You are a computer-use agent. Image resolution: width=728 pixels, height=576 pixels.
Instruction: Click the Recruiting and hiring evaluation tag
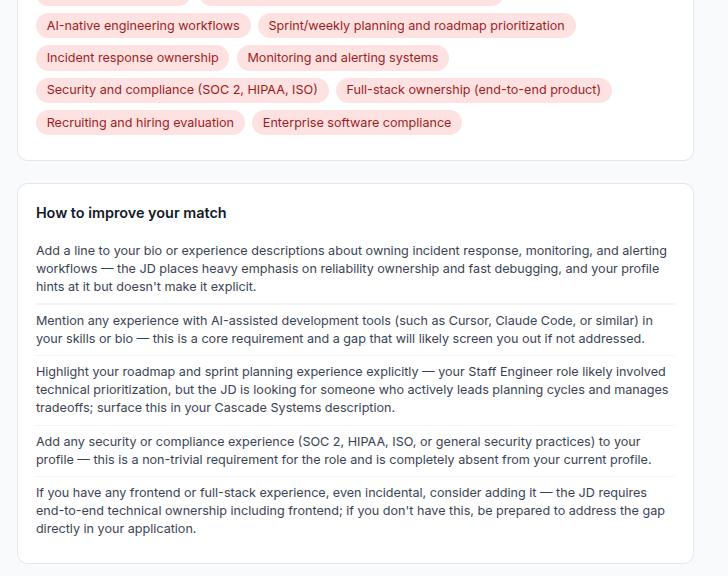pyautogui.click(x=140, y=123)
